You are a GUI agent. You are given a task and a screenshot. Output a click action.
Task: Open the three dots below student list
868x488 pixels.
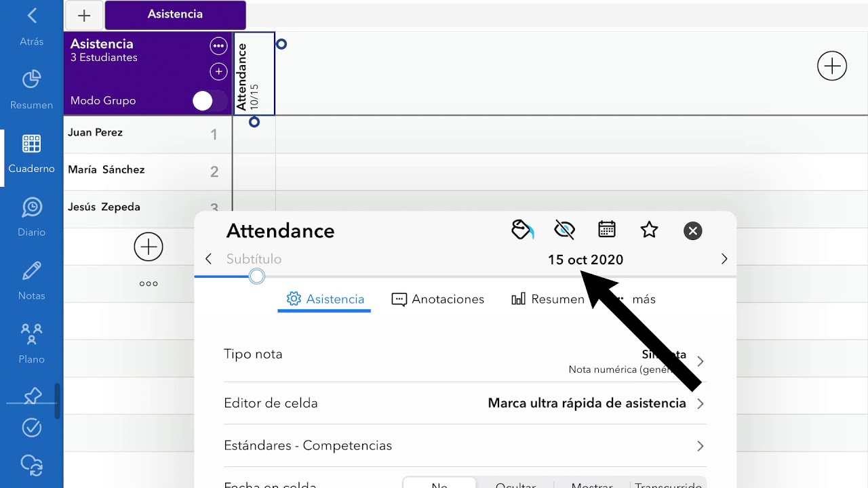(x=149, y=284)
